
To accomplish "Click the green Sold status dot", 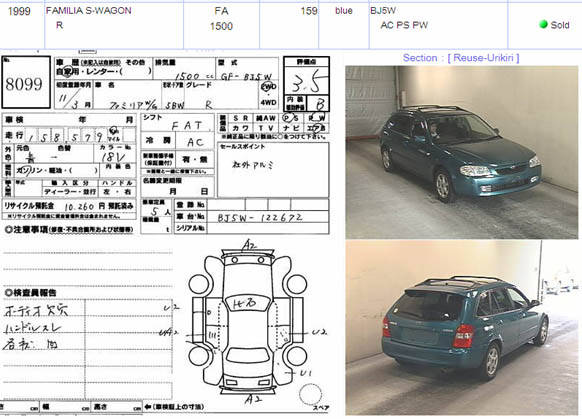I will [x=543, y=24].
